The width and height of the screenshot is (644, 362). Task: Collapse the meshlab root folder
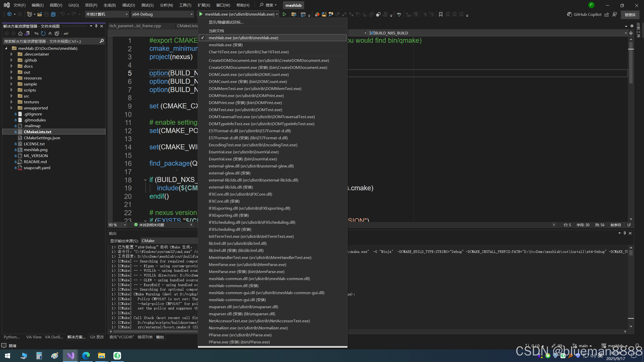(6, 48)
